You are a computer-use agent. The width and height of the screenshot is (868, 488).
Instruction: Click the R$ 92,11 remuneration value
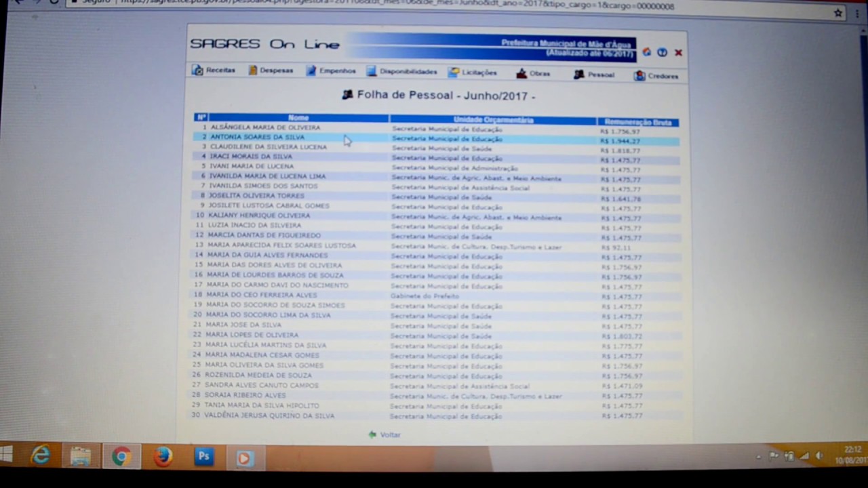[616, 248]
